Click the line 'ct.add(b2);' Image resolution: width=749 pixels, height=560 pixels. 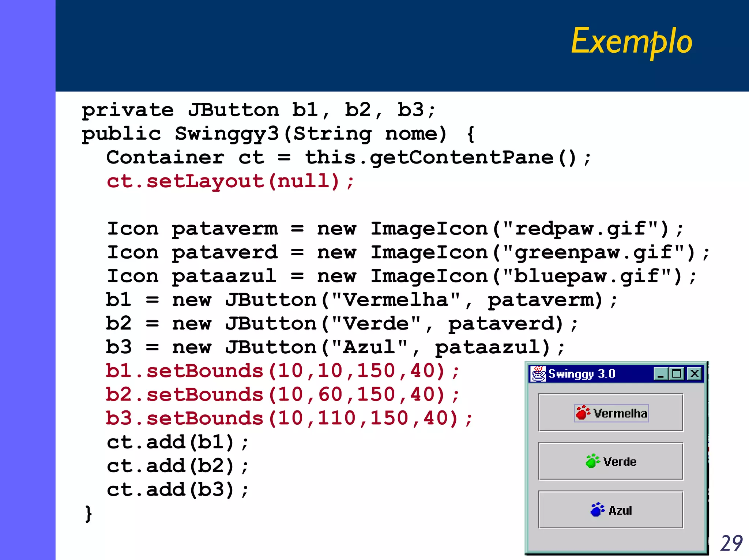click(178, 466)
